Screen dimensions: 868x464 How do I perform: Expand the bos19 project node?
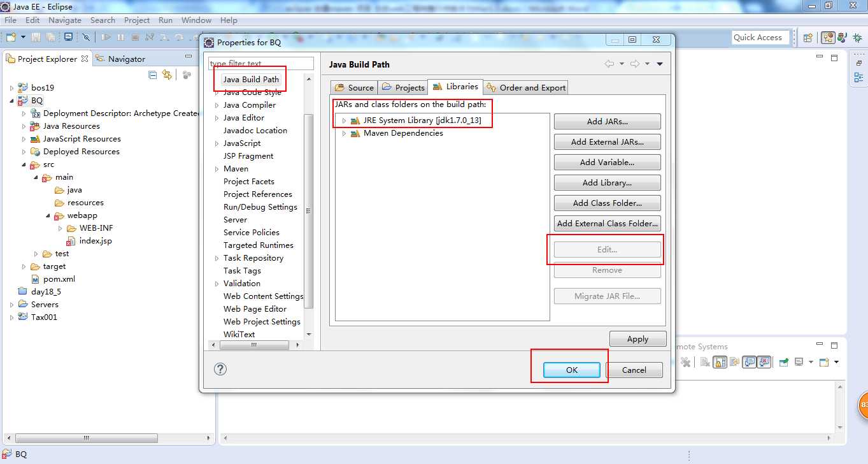point(11,88)
